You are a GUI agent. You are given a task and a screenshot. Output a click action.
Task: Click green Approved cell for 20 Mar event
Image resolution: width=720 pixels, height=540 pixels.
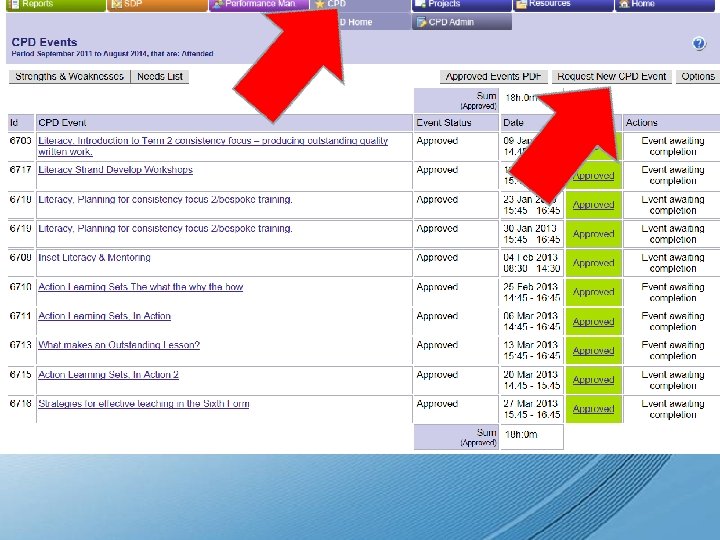click(594, 380)
